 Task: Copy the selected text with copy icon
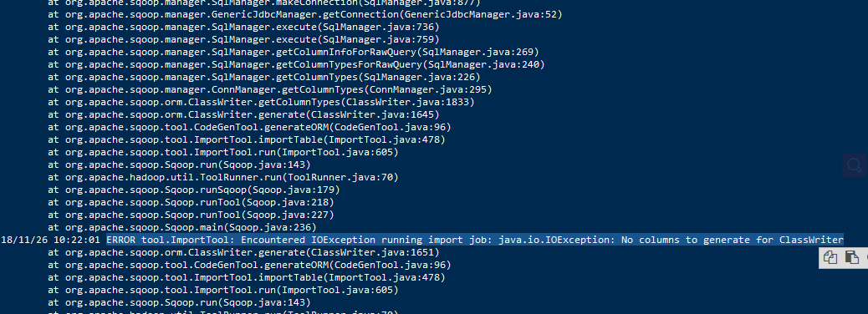[x=830, y=257]
